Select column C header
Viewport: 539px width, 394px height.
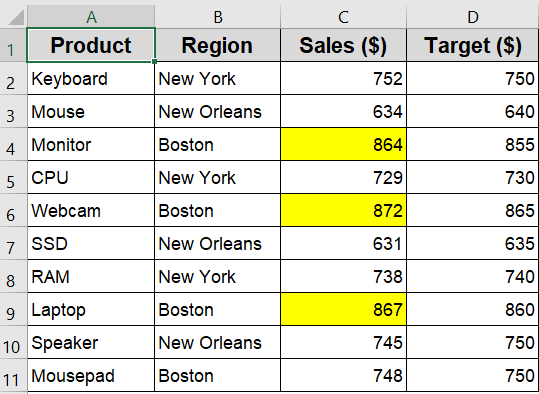tap(343, 17)
